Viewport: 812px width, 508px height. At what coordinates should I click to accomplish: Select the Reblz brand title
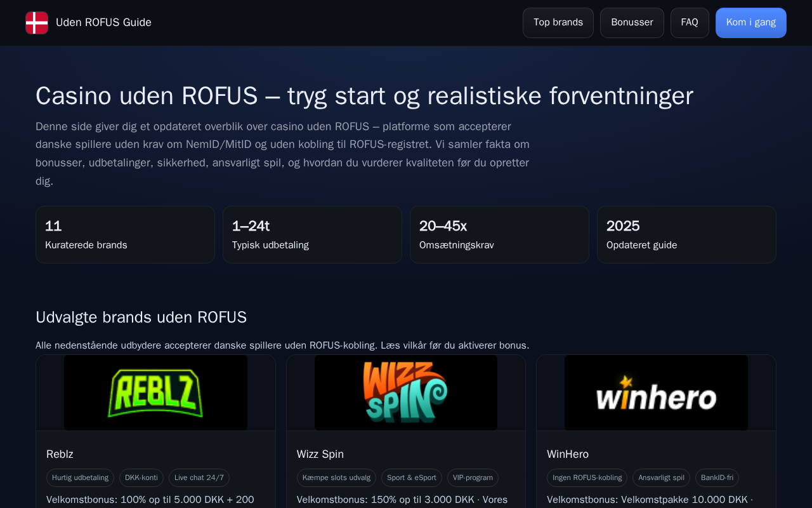(60, 454)
